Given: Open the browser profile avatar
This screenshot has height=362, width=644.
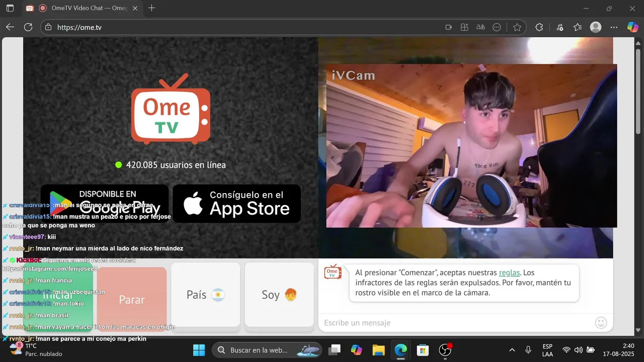Looking at the screenshot, I should click(x=596, y=27).
